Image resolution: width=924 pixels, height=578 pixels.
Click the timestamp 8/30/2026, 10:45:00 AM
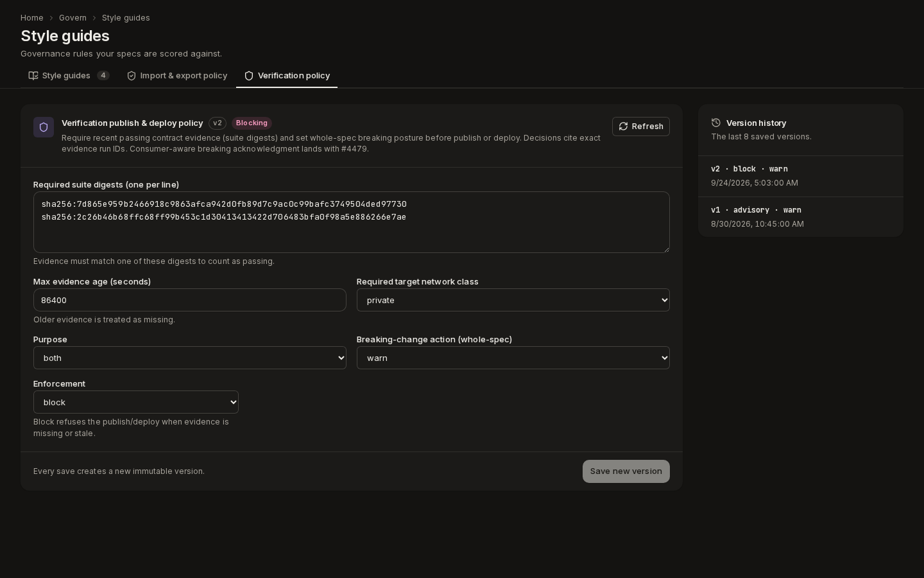(757, 224)
